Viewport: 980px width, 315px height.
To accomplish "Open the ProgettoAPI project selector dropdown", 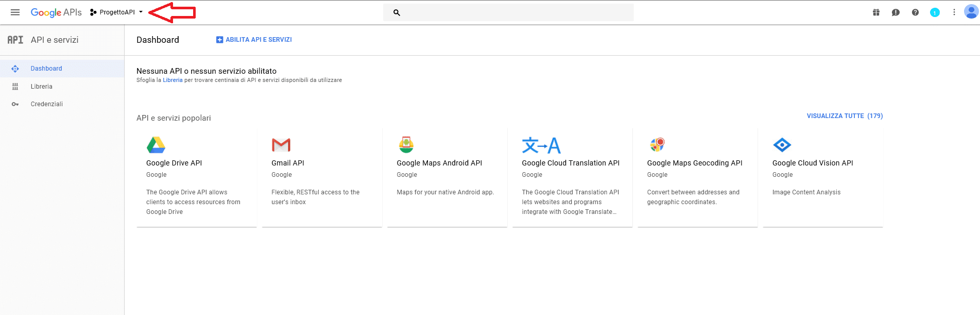I will 116,12.
